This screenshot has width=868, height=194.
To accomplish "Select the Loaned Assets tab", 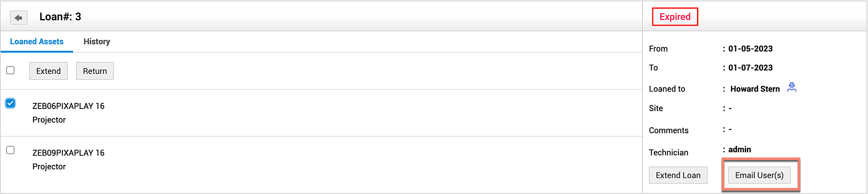I will [x=37, y=42].
